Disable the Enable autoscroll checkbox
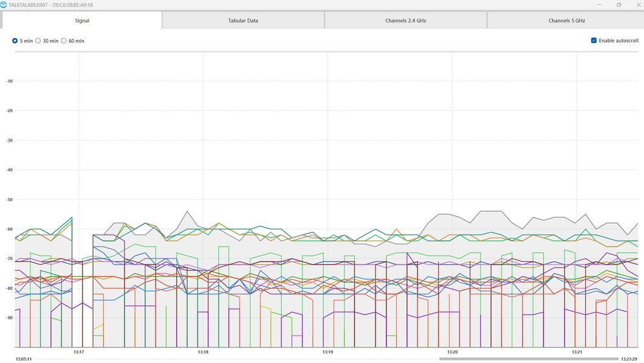The height and width of the screenshot is (363, 644). (x=594, y=41)
